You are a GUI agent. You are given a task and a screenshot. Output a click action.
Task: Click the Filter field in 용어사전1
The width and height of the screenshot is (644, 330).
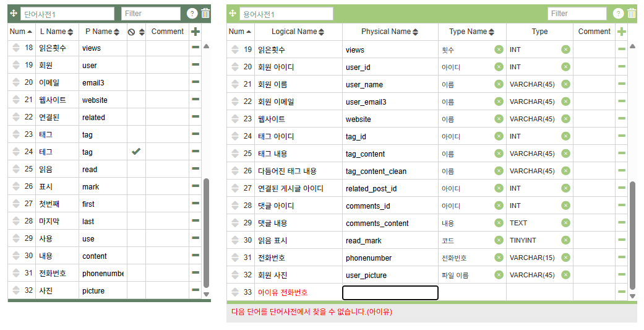[577, 14]
